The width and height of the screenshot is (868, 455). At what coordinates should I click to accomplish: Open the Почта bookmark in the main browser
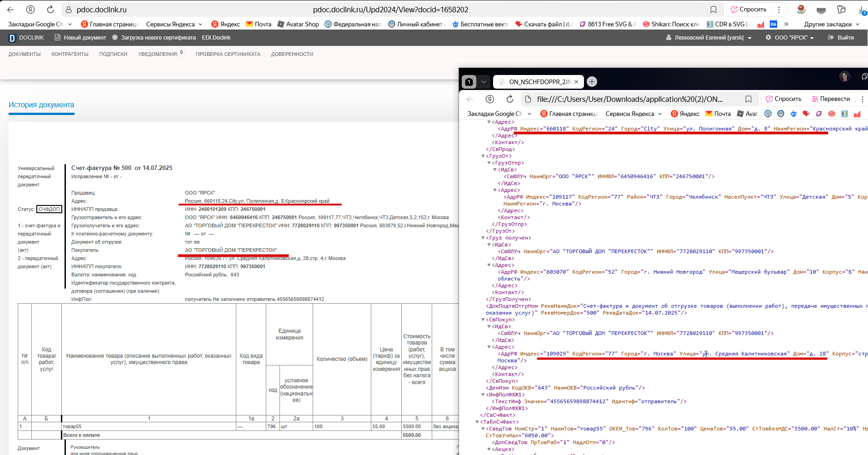click(x=259, y=24)
